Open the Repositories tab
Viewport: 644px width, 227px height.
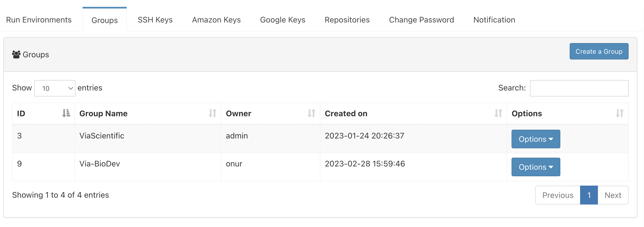click(x=347, y=20)
